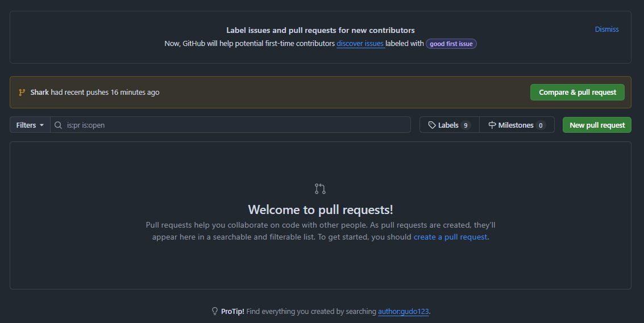Click the branch icon beside Shark
This screenshot has height=323, width=644.
click(x=22, y=93)
